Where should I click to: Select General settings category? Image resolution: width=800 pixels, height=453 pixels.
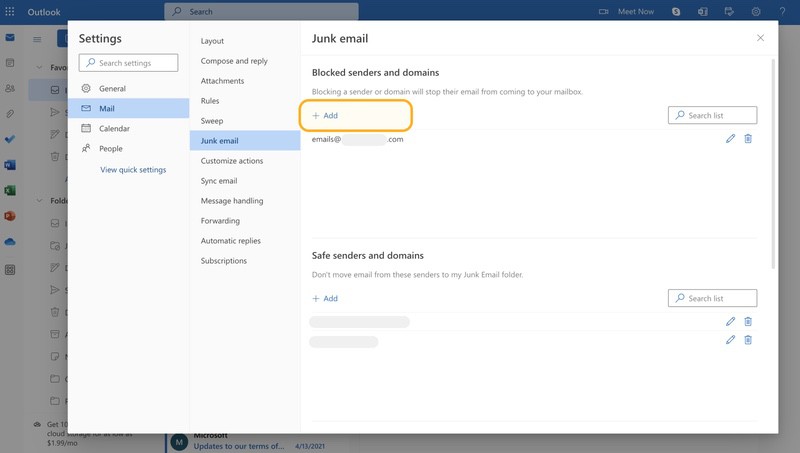[129, 88]
